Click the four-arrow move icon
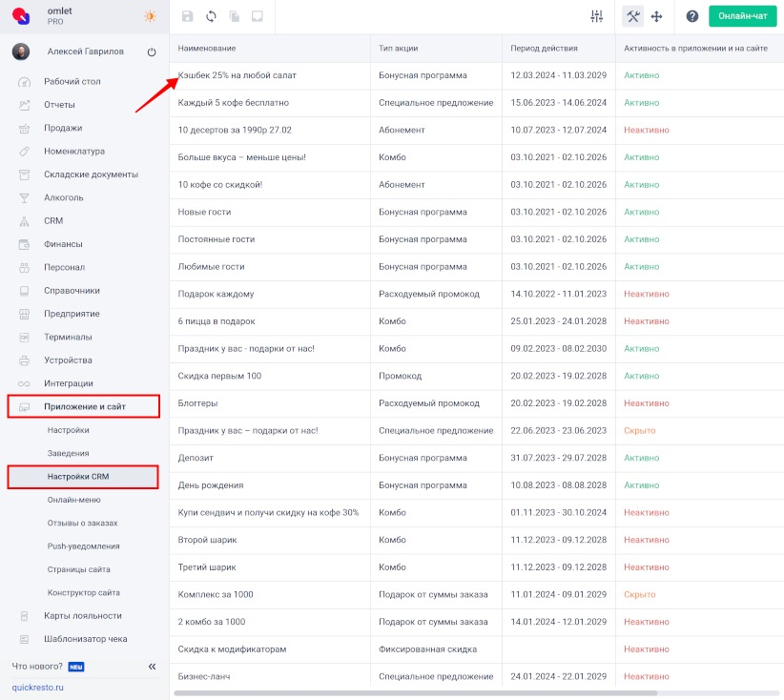Viewport: 784px width, 700px height. pos(656,16)
